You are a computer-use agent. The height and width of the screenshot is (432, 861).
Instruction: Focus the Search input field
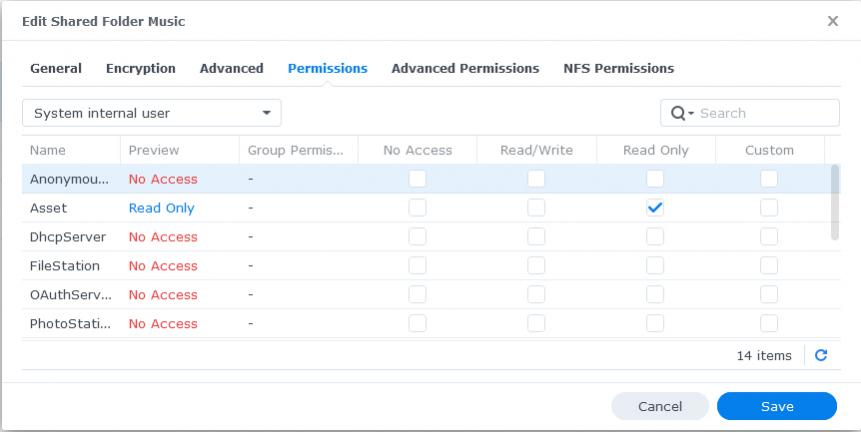click(x=765, y=113)
